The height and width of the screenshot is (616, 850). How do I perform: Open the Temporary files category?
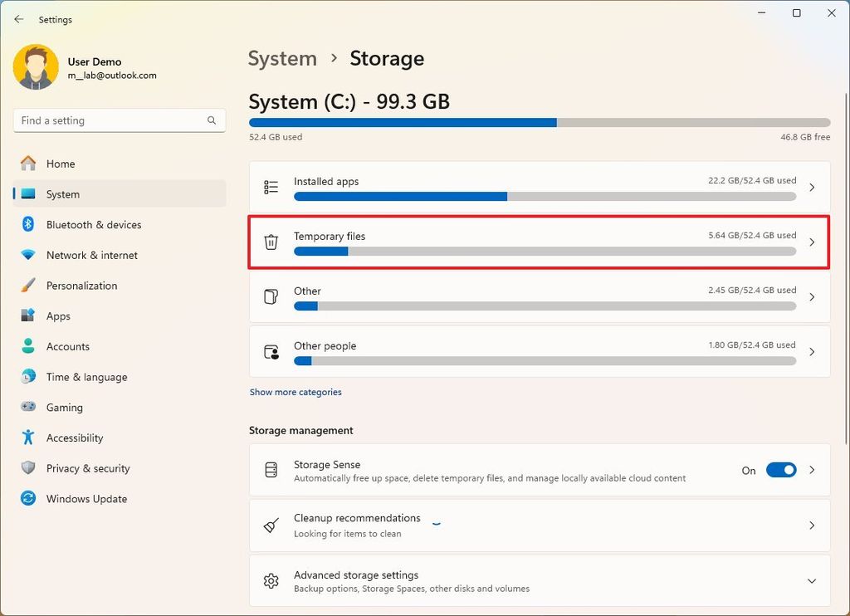click(x=540, y=242)
